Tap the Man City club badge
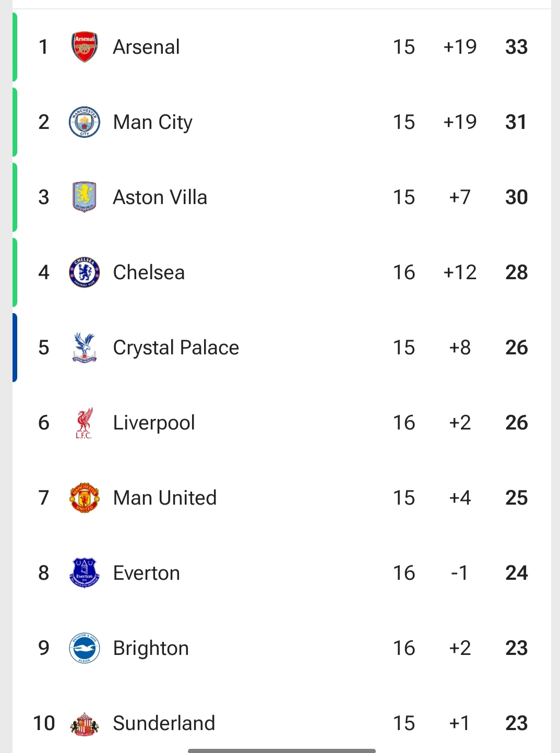 [x=84, y=122]
